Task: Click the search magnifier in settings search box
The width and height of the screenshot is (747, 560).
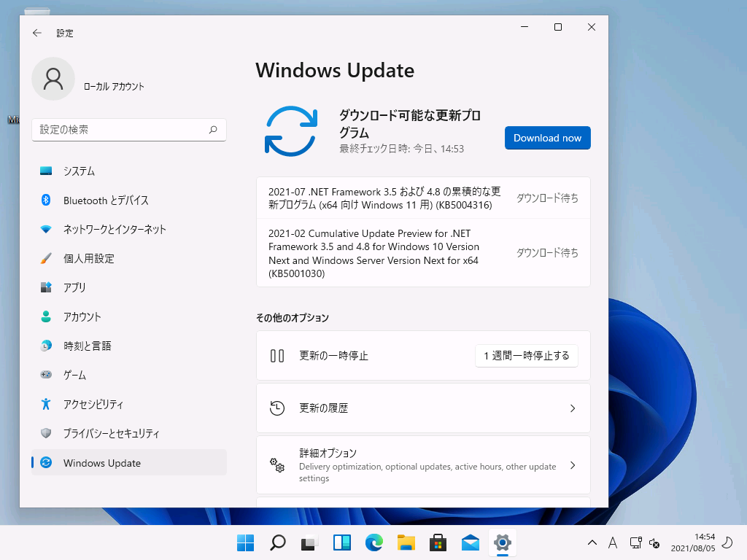Action: pos(213,130)
